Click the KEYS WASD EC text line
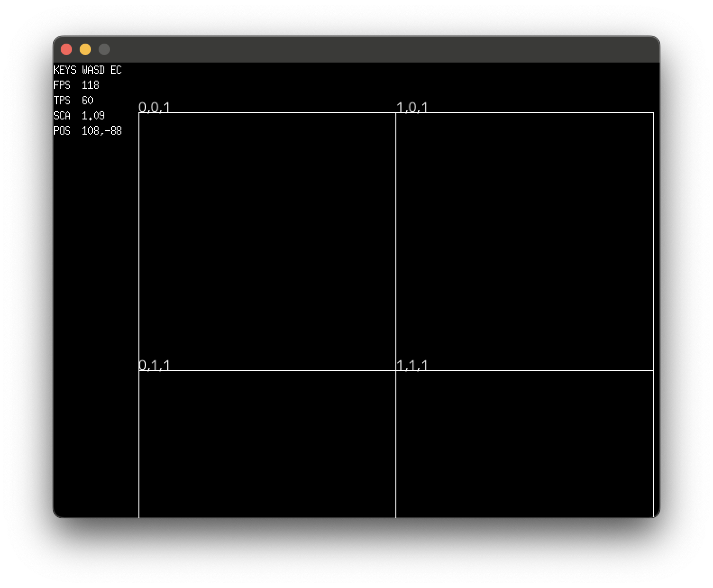 [x=88, y=70]
